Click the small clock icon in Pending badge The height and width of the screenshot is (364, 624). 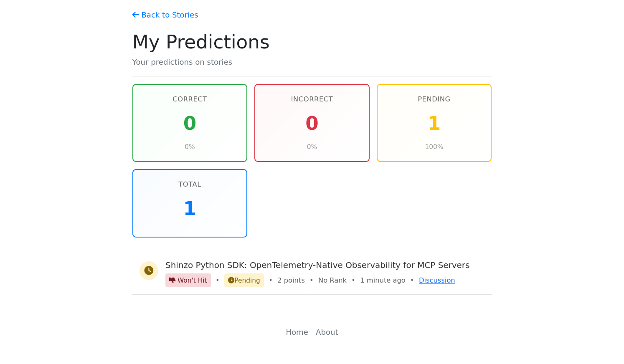[231, 280]
